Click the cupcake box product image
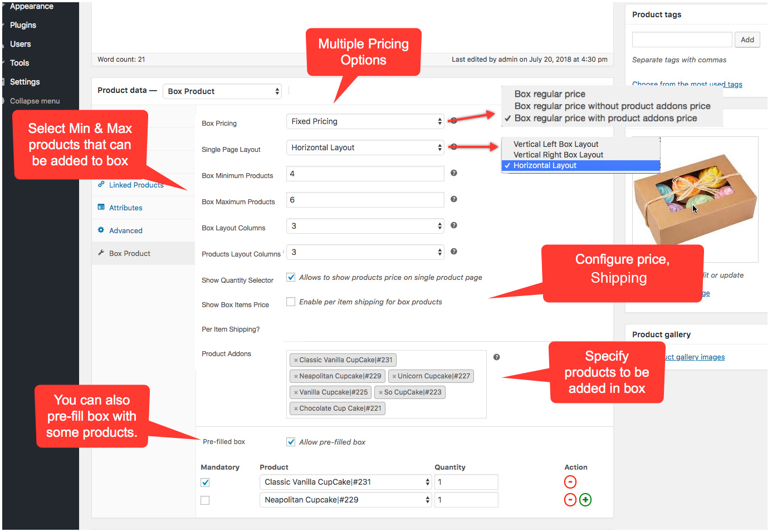 click(x=695, y=199)
